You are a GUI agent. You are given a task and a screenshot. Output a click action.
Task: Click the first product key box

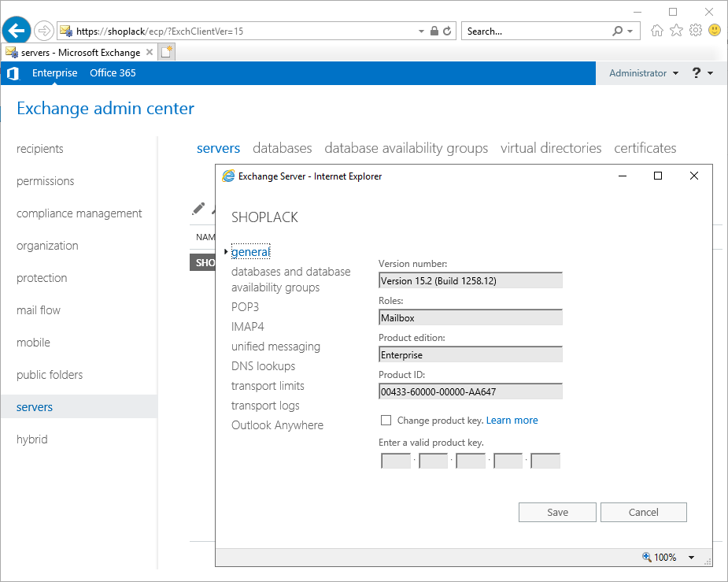[396, 461]
